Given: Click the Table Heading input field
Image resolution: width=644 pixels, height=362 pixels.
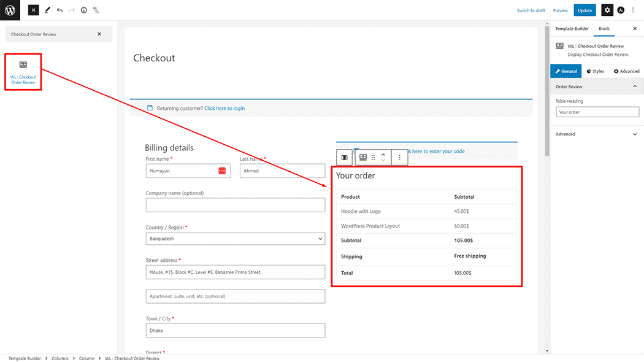Looking at the screenshot, I should 597,112.
